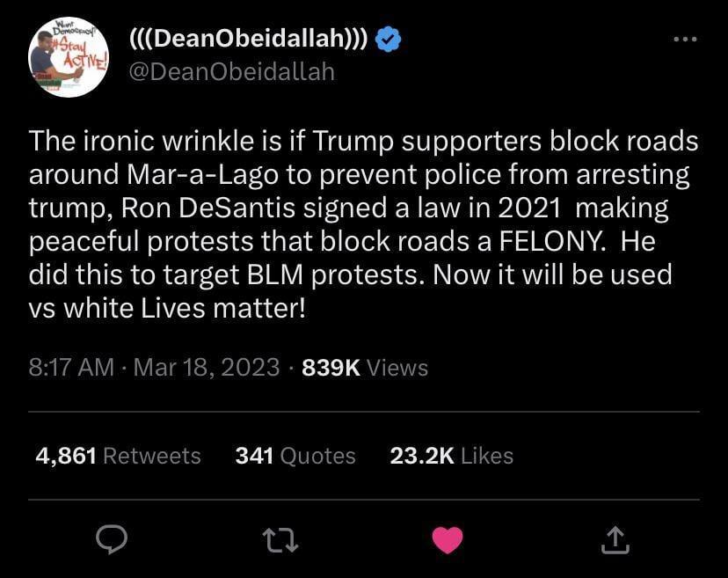The height and width of the screenshot is (578, 728).
Task: Retweet this post
Action: point(280,540)
